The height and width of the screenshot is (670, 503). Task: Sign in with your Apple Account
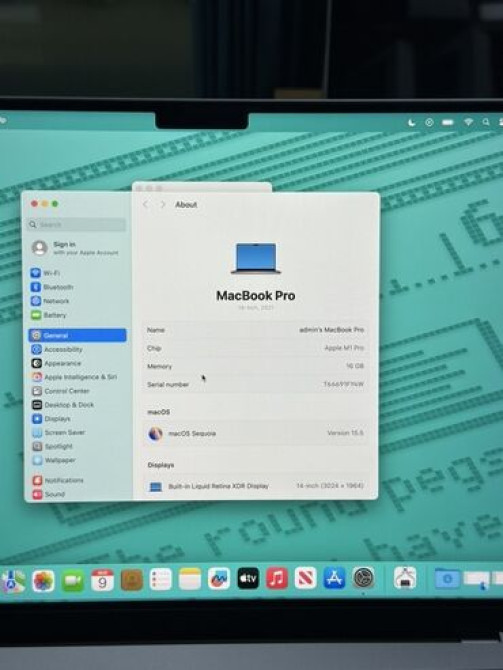coord(75,248)
